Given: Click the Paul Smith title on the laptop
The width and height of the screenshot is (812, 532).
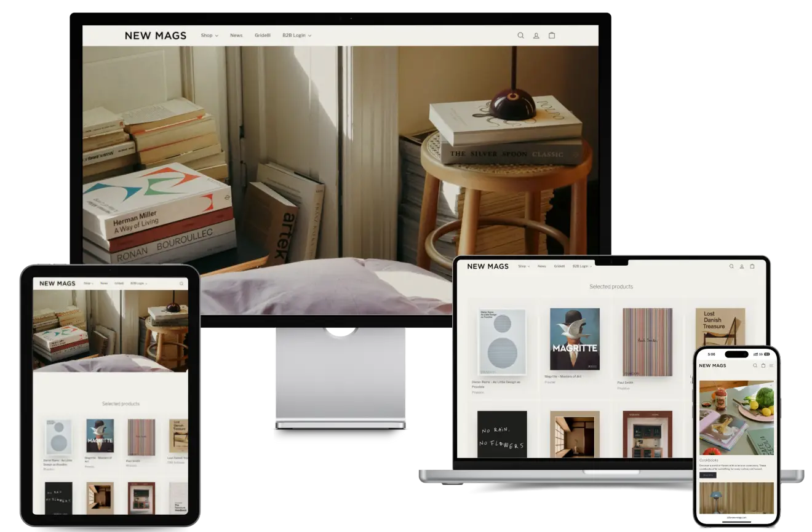Looking at the screenshot, I should click(x=625, y=383).
